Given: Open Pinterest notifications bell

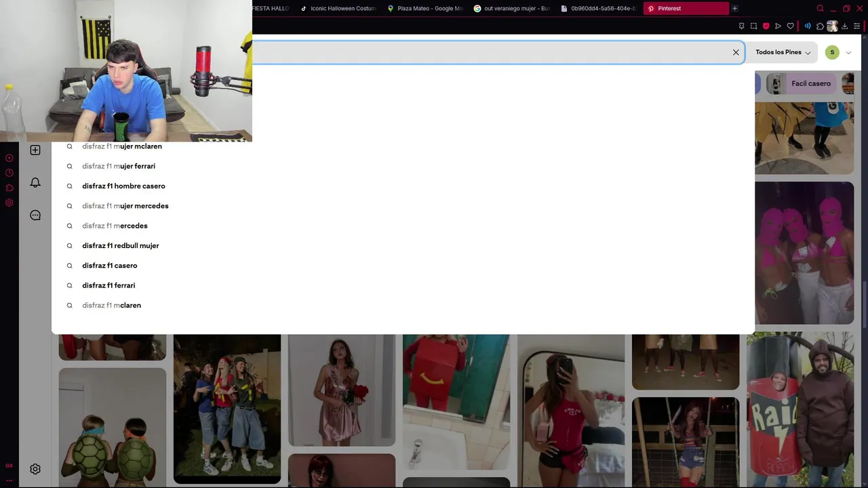Looking at the screenshot, I should click(35, 182).
